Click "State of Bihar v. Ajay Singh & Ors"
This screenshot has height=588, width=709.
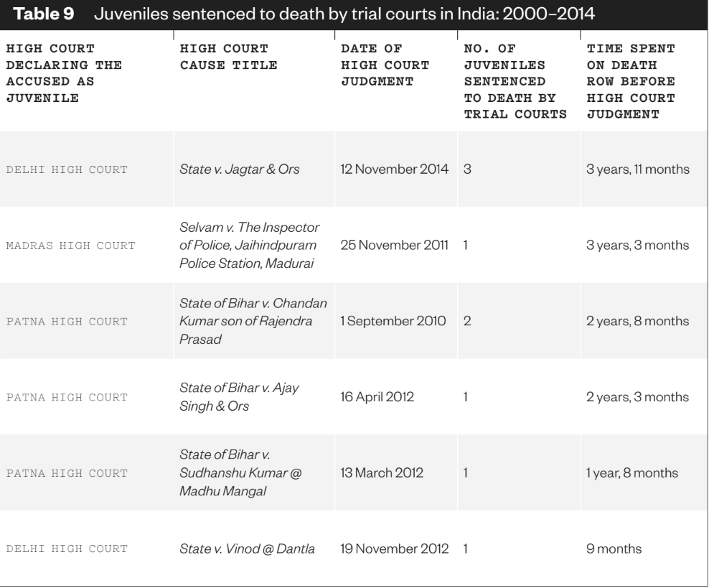click(x=239, y=396)
